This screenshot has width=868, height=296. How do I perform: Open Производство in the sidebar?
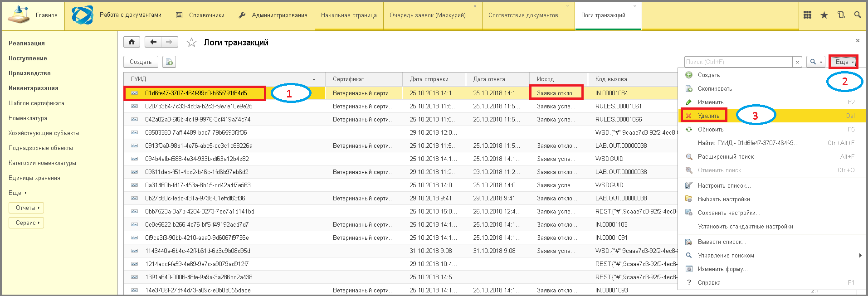pos(29,73)
